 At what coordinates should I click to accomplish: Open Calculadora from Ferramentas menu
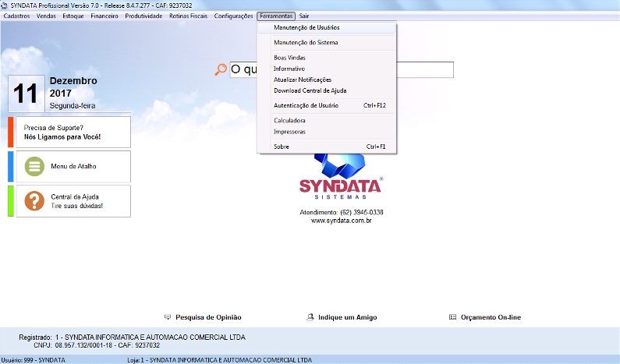click(327, 121)
